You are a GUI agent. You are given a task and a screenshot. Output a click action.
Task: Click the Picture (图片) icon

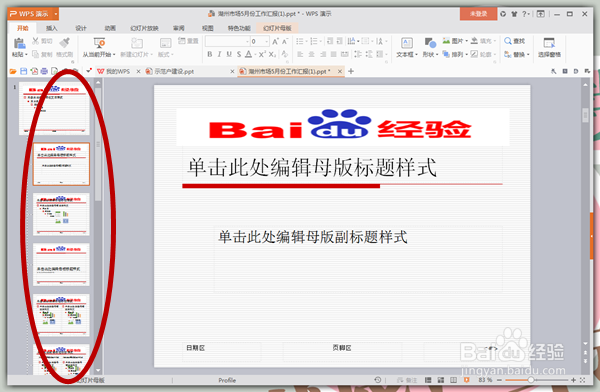point(446,41)
